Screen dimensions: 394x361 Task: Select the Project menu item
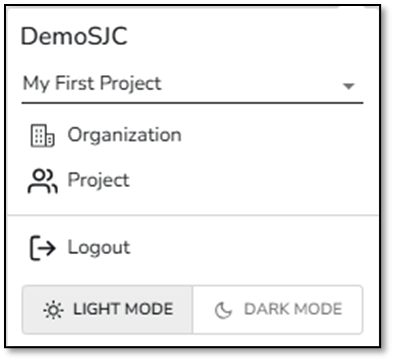pyautogui.click(x=192, y=180)
